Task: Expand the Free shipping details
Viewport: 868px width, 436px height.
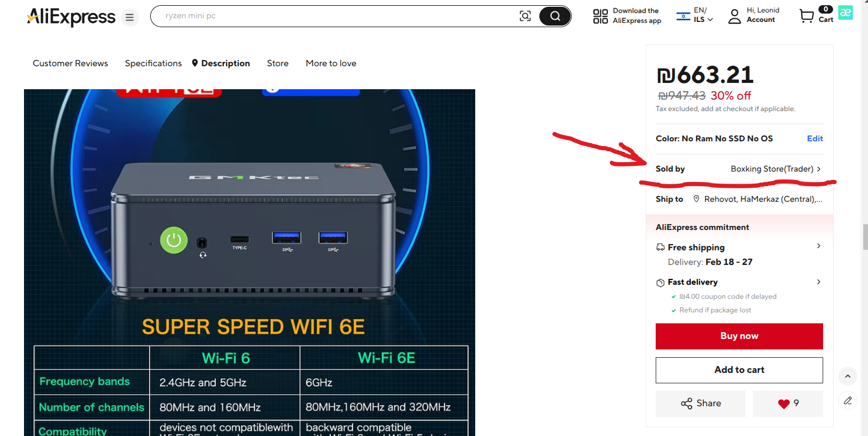Action: tap(818, 246)
